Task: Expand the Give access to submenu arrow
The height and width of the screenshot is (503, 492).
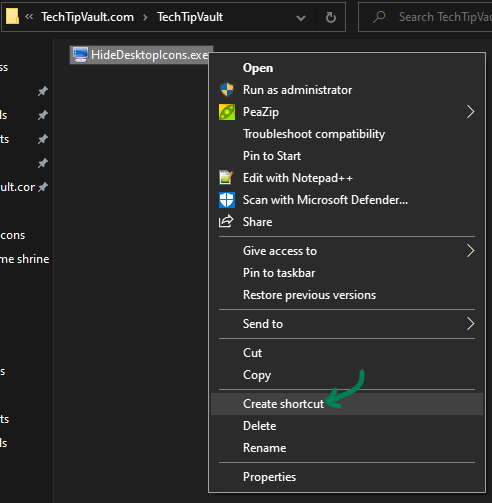Action: click(x=470, y=251)
